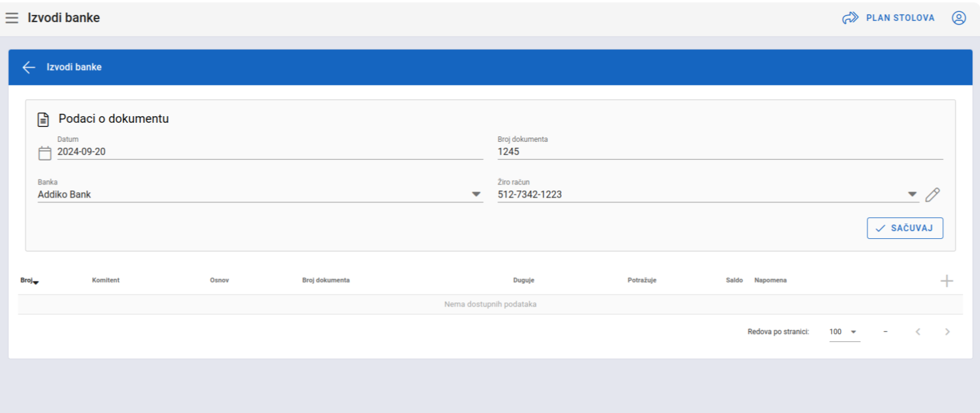Viewport: 980px width, 413px height.
Task: Click the Napomena column header
Action: (x=771, y=280)
